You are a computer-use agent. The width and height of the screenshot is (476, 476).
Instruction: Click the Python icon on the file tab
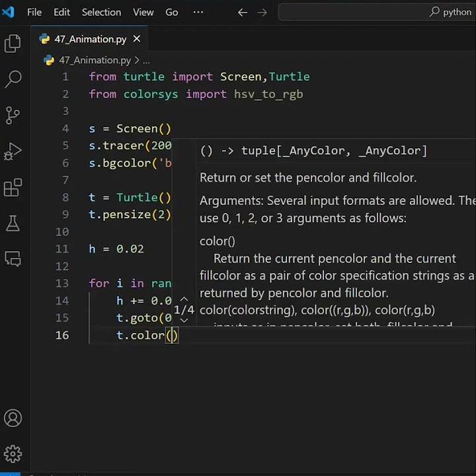coord(45,39)
